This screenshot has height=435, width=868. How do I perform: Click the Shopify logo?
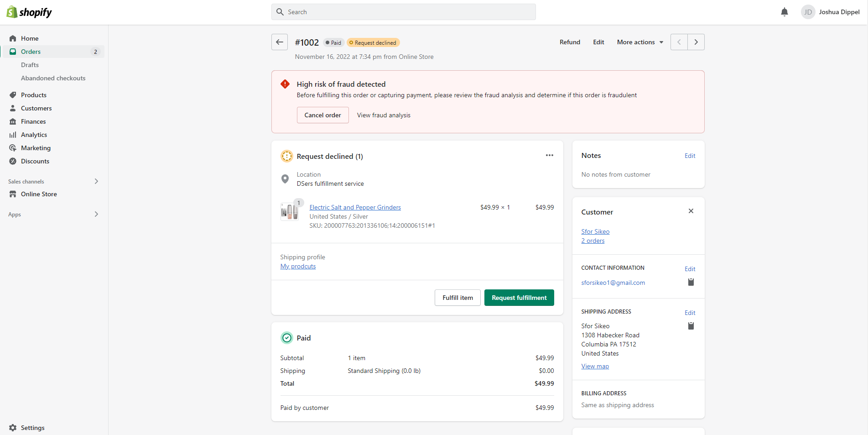coord(29,12)
